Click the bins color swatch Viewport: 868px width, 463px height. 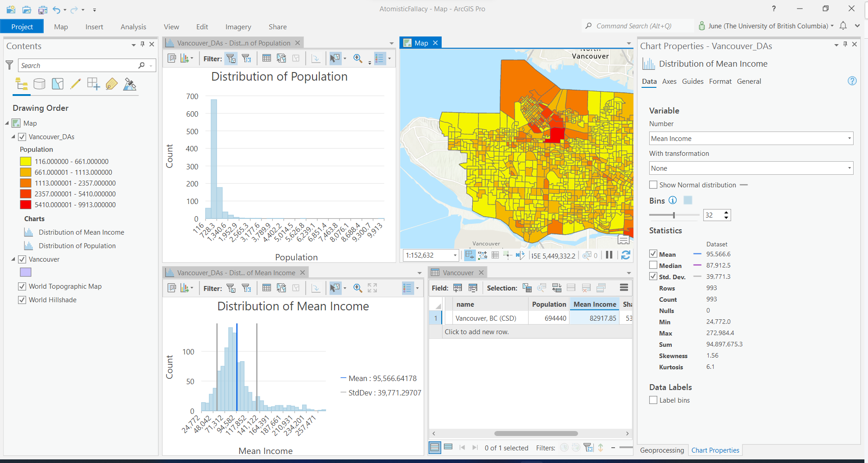tap(688, 200)
